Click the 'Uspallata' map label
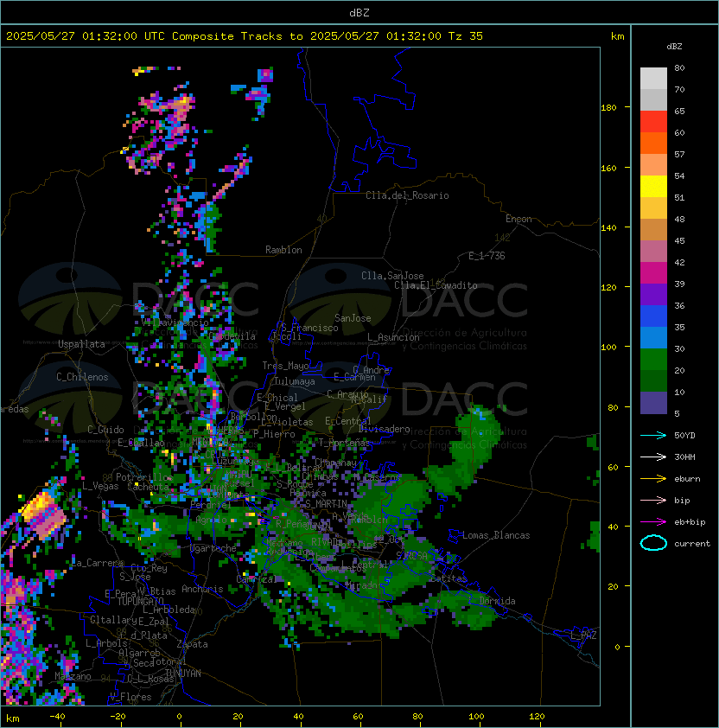This screenshot has height=728, width=719. click(x=81, y=344)
